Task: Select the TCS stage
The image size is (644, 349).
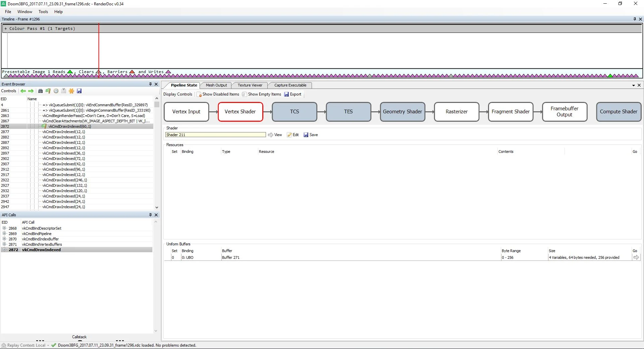Action: click(294, 112)
